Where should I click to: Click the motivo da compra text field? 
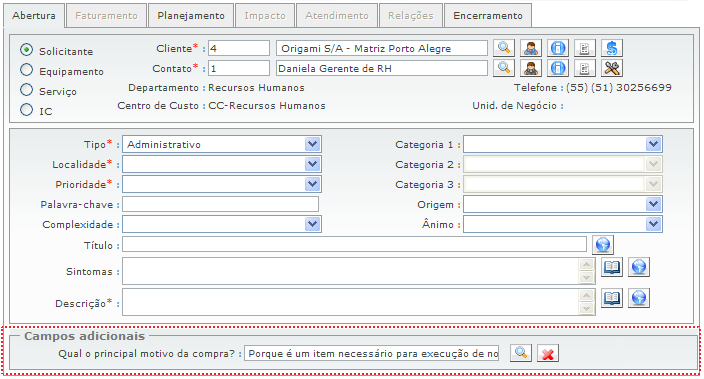(x=372, y=353)
